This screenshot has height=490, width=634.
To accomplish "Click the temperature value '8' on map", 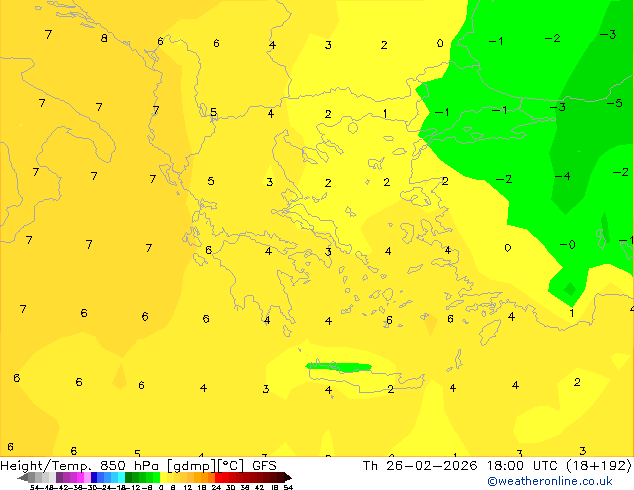I will point(104,38).
